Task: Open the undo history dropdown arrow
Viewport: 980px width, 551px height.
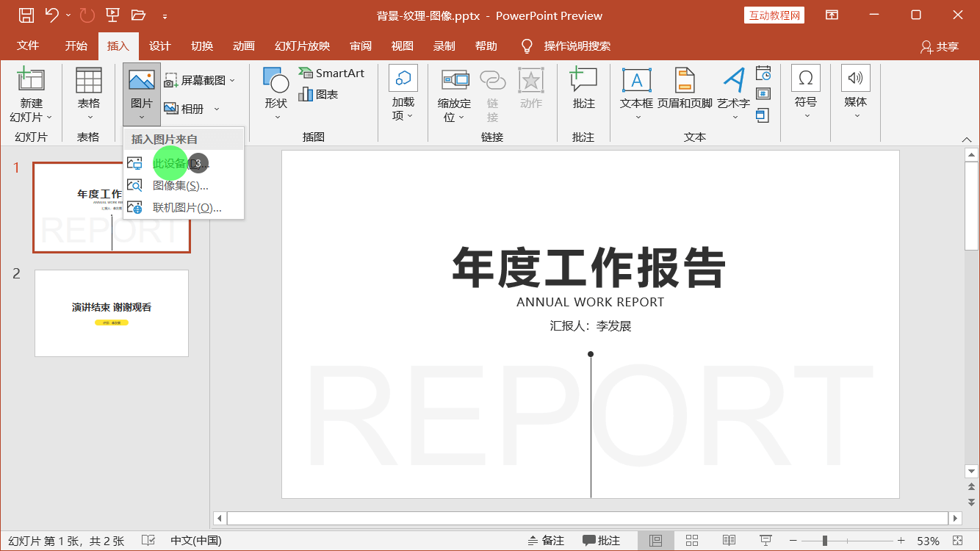Action: 68,15
